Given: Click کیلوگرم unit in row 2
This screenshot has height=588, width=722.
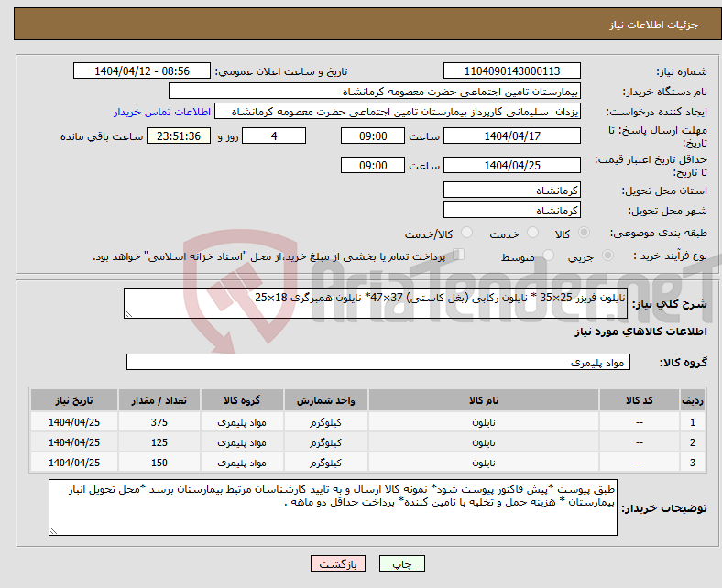Looking at the screenshot, I should click(x=325, y=442).
